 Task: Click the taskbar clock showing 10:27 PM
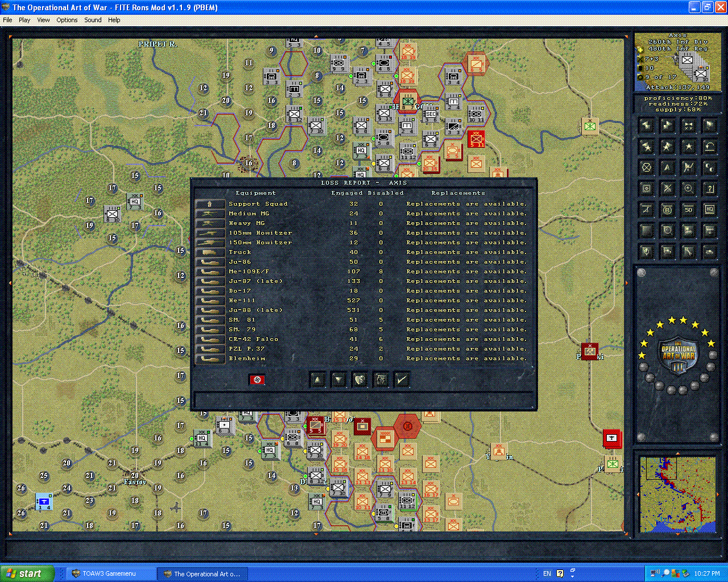707,573
